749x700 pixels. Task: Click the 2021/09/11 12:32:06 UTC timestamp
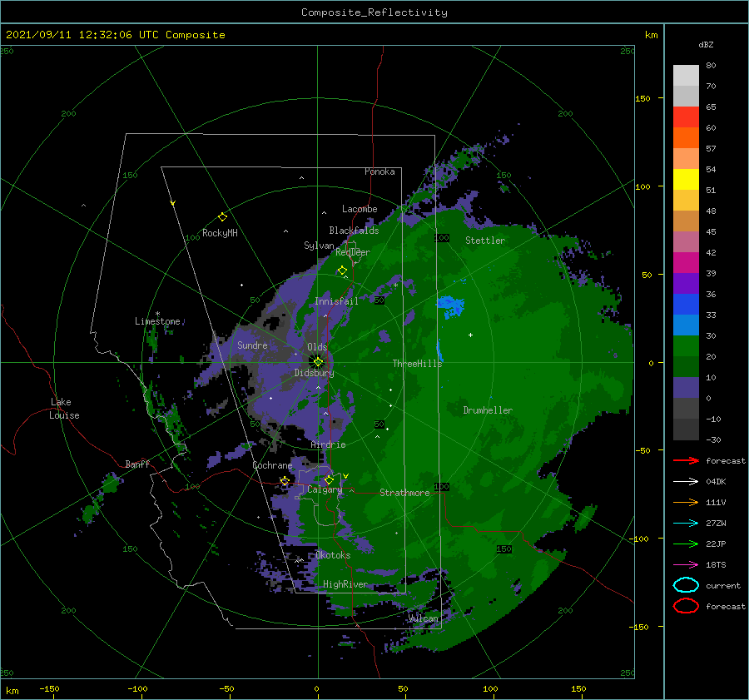tap(115, 35)
